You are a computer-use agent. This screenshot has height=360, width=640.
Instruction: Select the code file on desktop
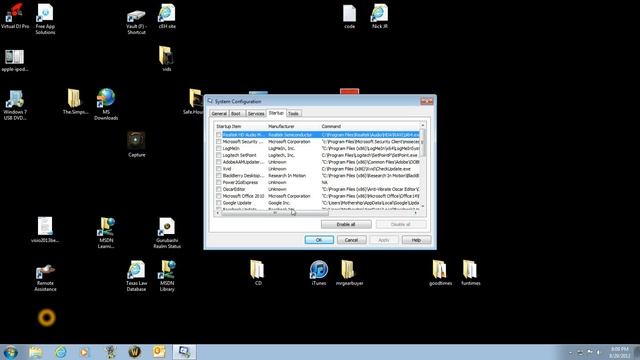pos(349,16)
